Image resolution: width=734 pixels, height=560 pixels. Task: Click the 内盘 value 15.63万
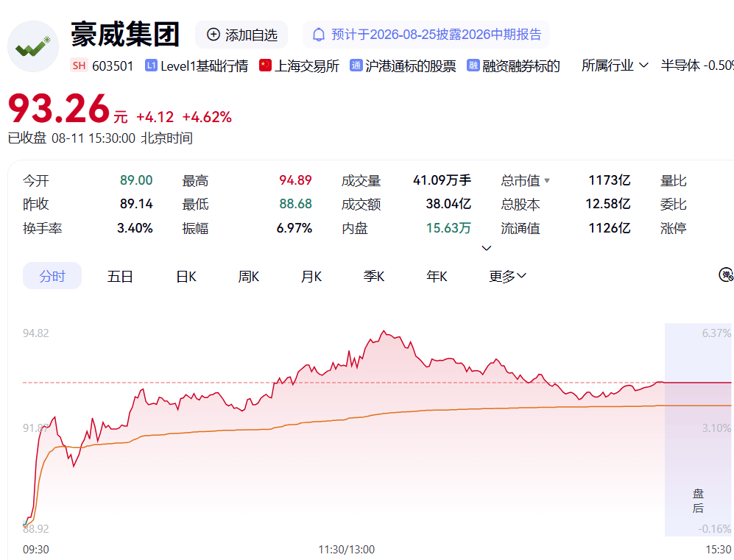(448, 228)
